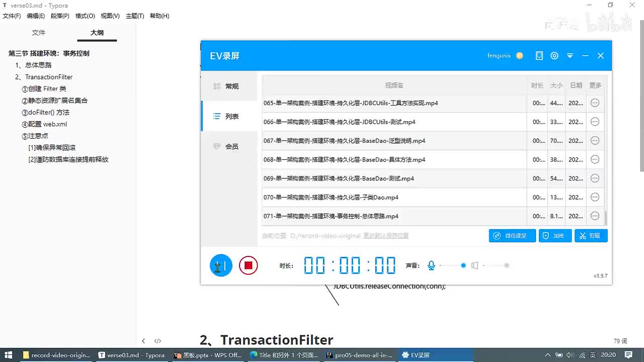Switch to pro05-demo-all-in taskbar item
The height and width of the screenshot is (362, 644).
click(359, 355)
